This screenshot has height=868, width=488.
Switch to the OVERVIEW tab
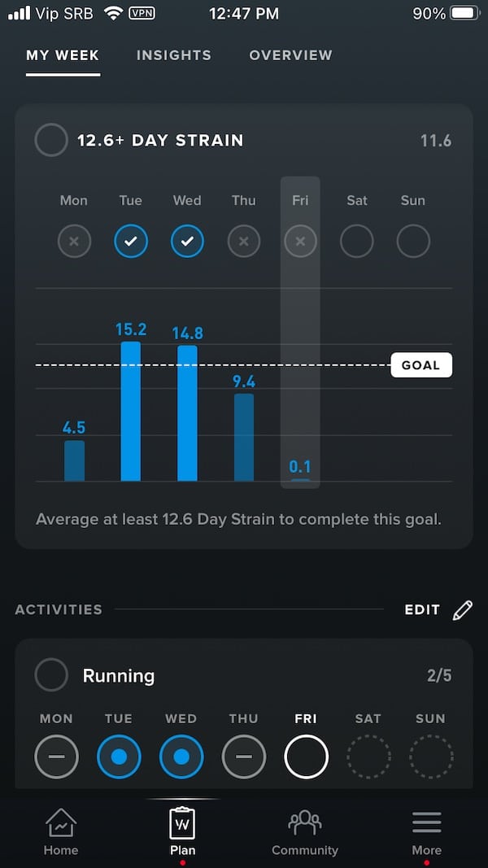pyautogui.click(x=290, y=55)
